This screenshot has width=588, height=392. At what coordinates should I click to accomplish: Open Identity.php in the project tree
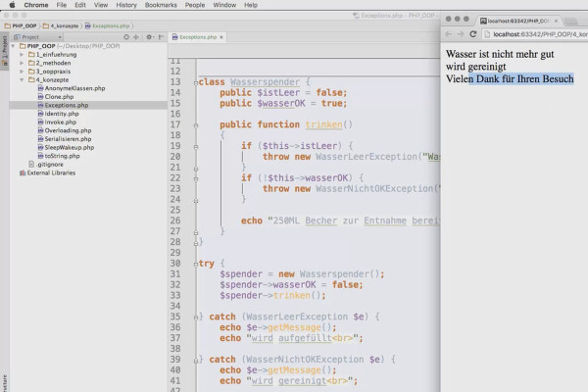58,114
